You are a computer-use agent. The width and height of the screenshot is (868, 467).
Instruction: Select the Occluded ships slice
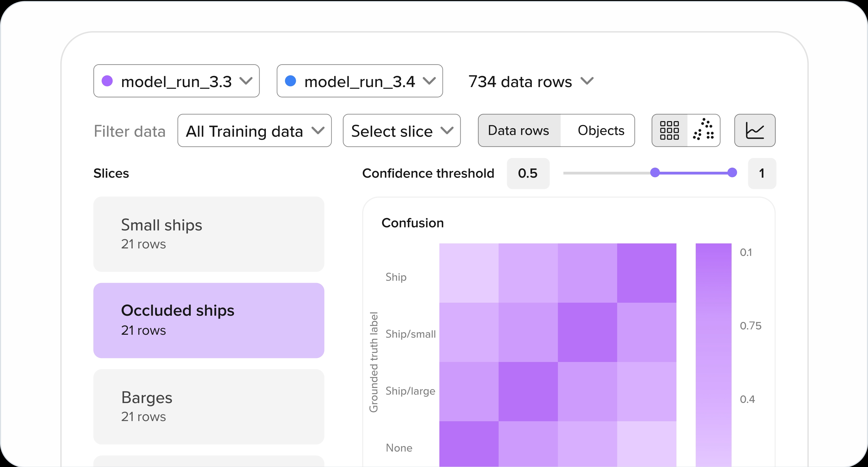pos(209,320)
